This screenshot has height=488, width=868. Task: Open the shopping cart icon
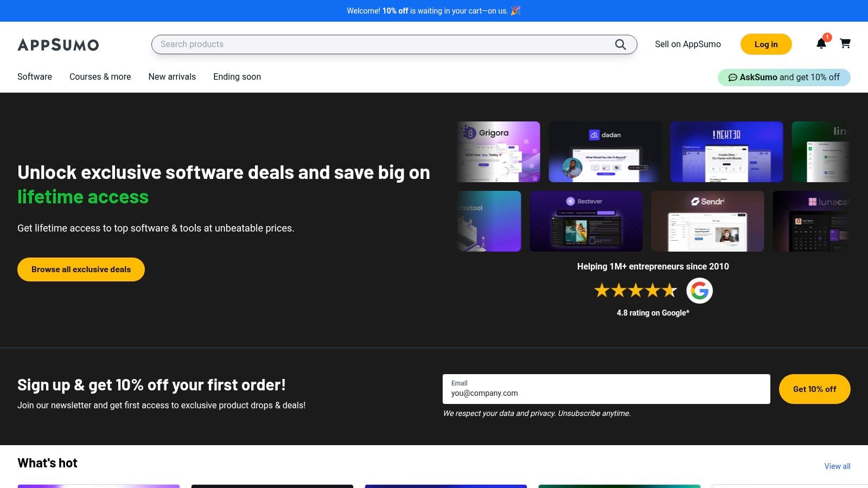tap(845, 43)
